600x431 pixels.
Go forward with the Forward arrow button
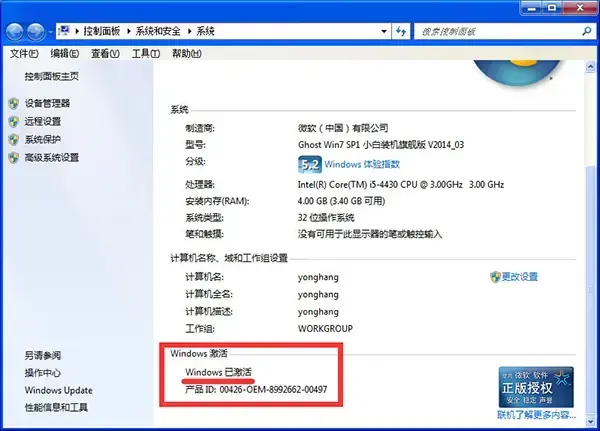click(x=36, y=32)
